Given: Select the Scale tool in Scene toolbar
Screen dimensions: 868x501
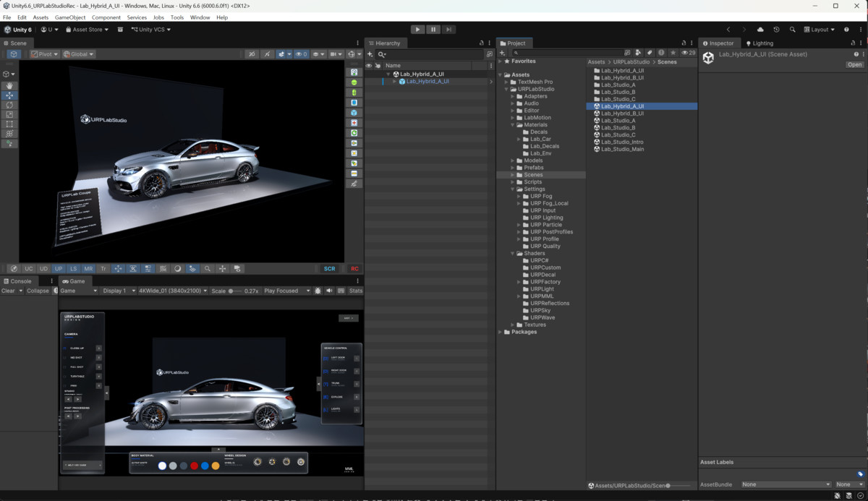Looking at the screenshot, I should tap(9, 114).
